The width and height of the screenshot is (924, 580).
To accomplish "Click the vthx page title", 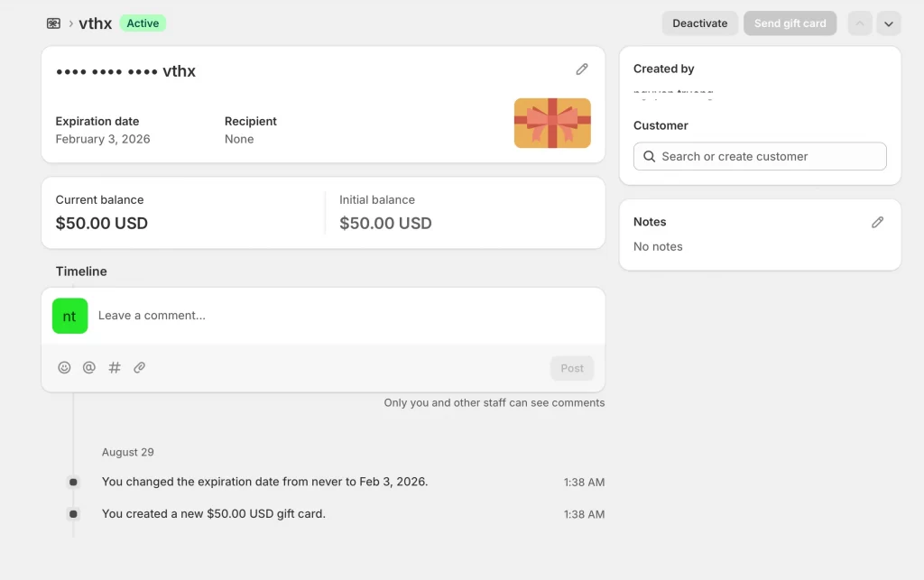I will 96,23.
